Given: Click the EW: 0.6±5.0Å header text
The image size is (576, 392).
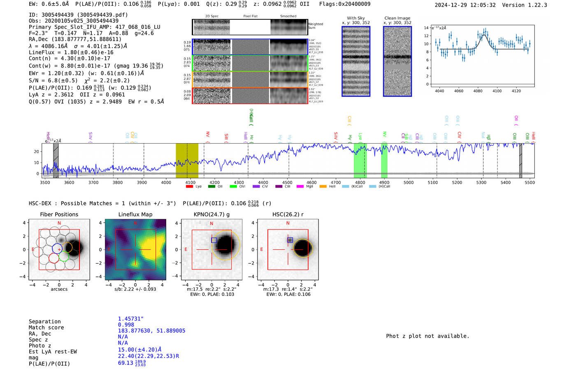Looking at the screenshot, I should tap(49, 4).
